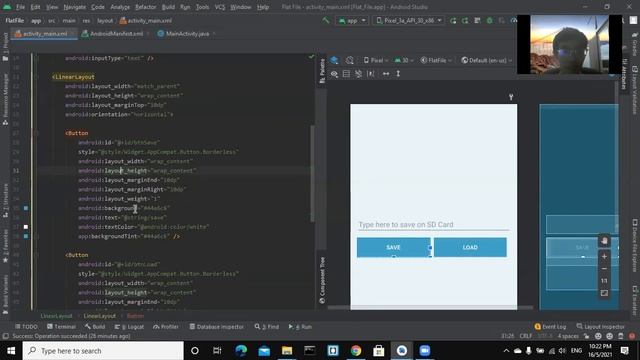Click the orientation for preview icon
Viewport: 640px width, 360px height.
(x=349, y=60)
